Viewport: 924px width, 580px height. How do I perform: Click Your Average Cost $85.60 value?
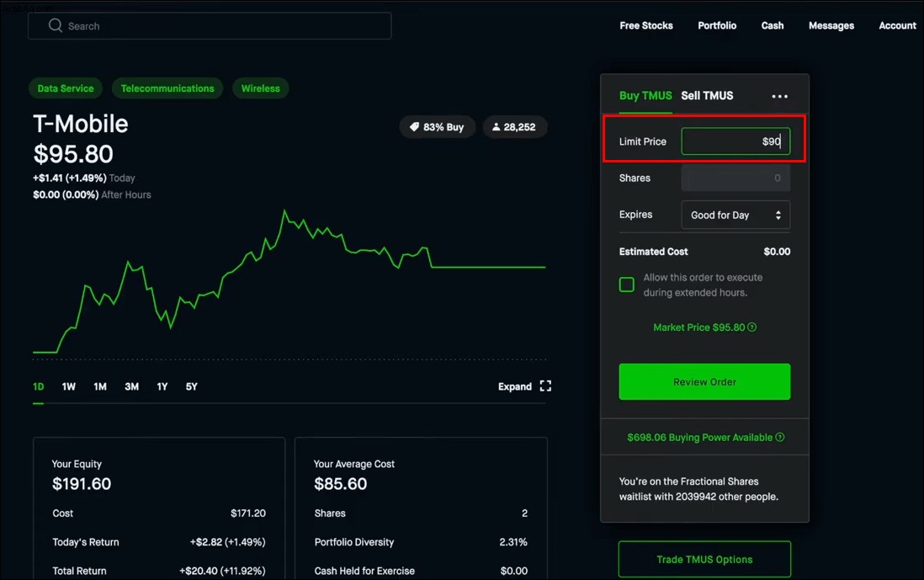(x=341, y=484)
